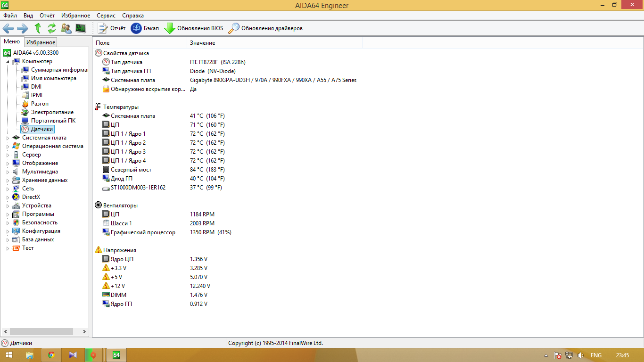Open the Отчёт menu
The width and height of the screenshot is (644, 362).
tap(47, 16)
